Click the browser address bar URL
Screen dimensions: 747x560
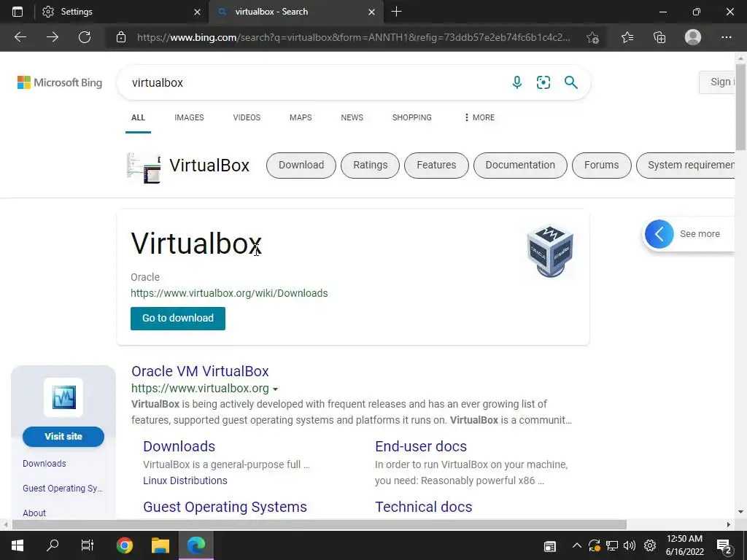354,37
